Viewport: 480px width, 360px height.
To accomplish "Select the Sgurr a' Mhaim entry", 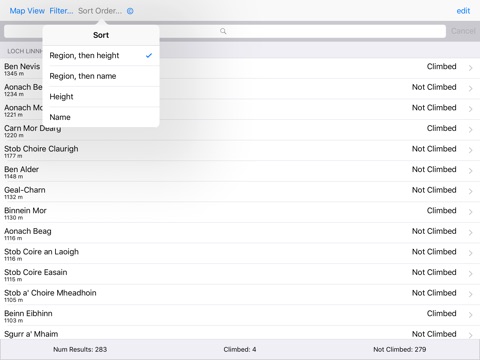I will point(240,333).
